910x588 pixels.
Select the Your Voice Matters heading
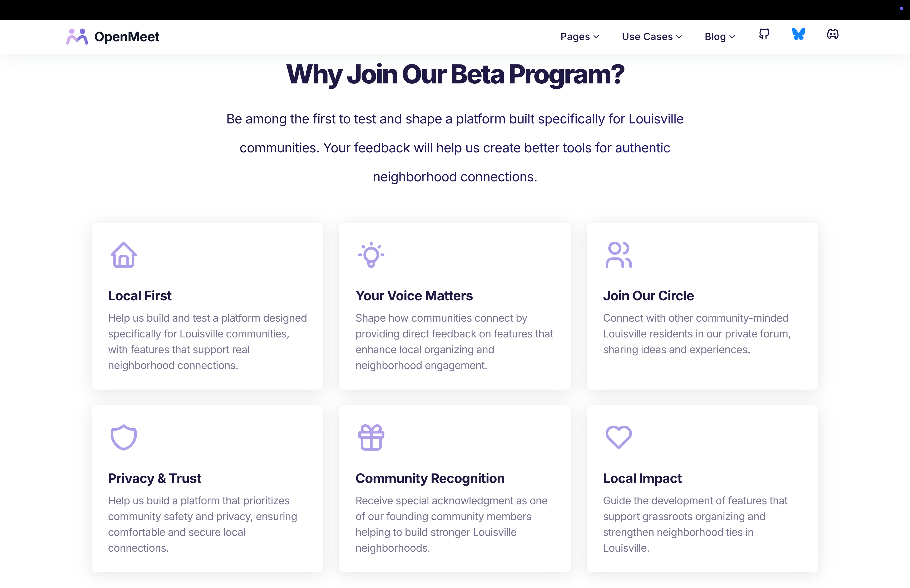[414, 296]
